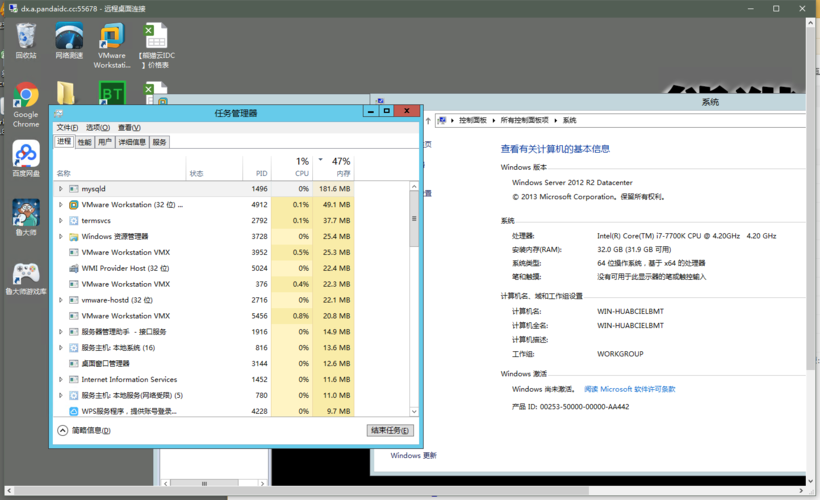Expand the termsvcs process row
Screen dimensions: 820x500
coord(61,221)
